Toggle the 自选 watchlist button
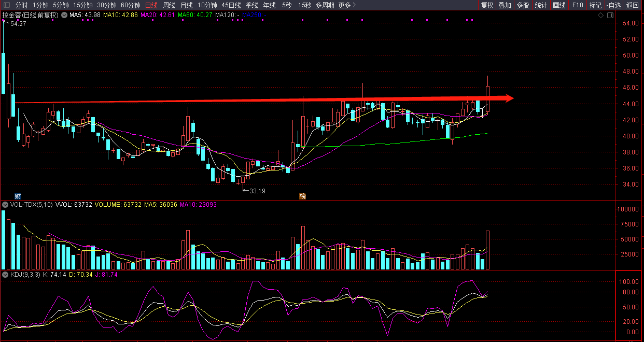The width and height of the screenshot is (644, 342). (x=613, y=5)
